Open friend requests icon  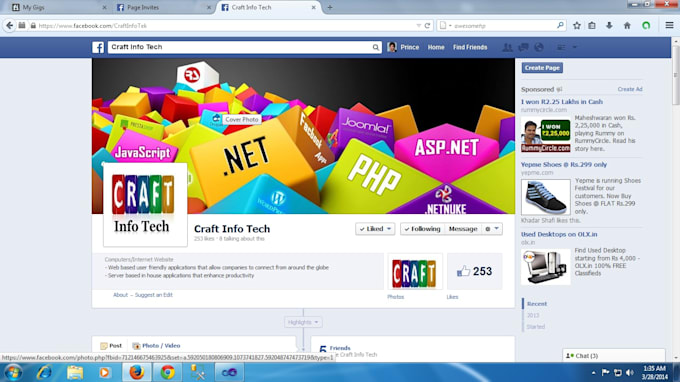pos(507,47)
